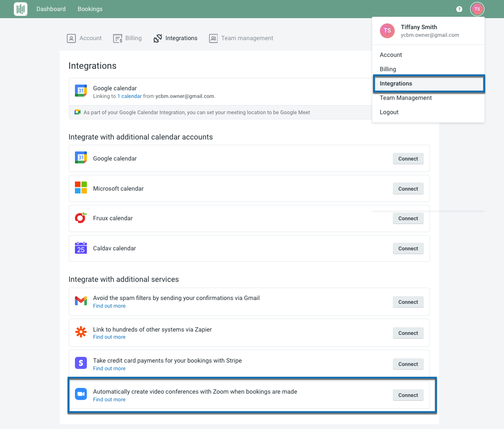Click the YouCanBookMe logo icon
The image size is (504, 429).
click(x=21, y=9)
